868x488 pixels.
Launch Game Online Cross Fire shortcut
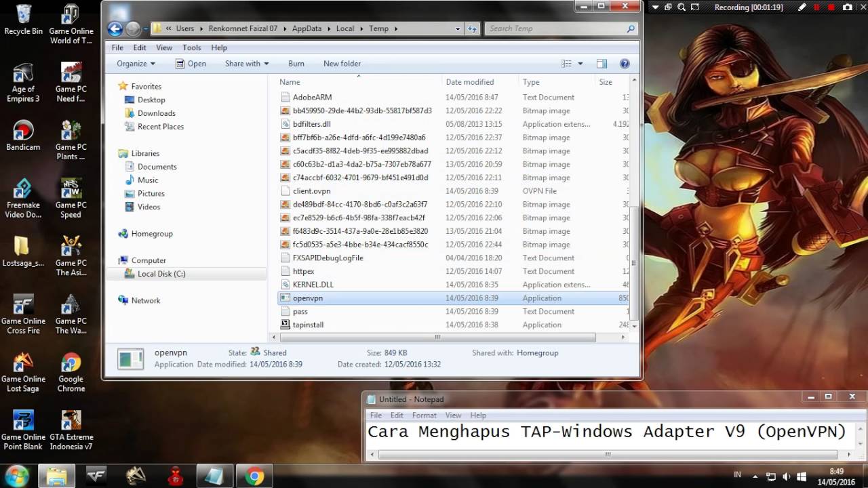(23, 314)
